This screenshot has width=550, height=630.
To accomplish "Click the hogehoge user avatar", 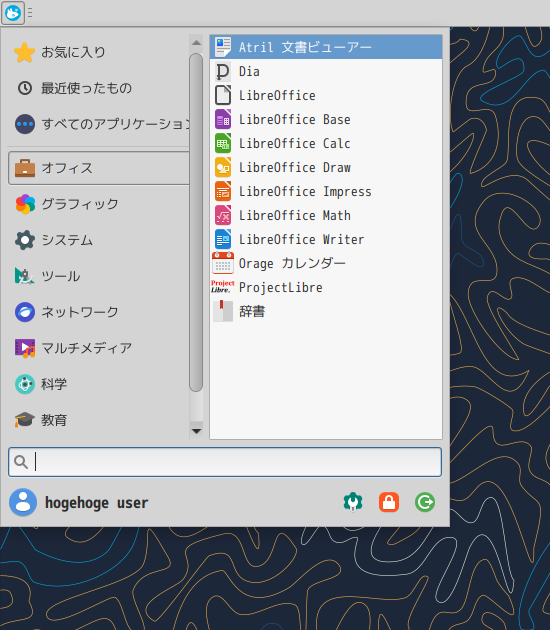I will click(23, 502).
